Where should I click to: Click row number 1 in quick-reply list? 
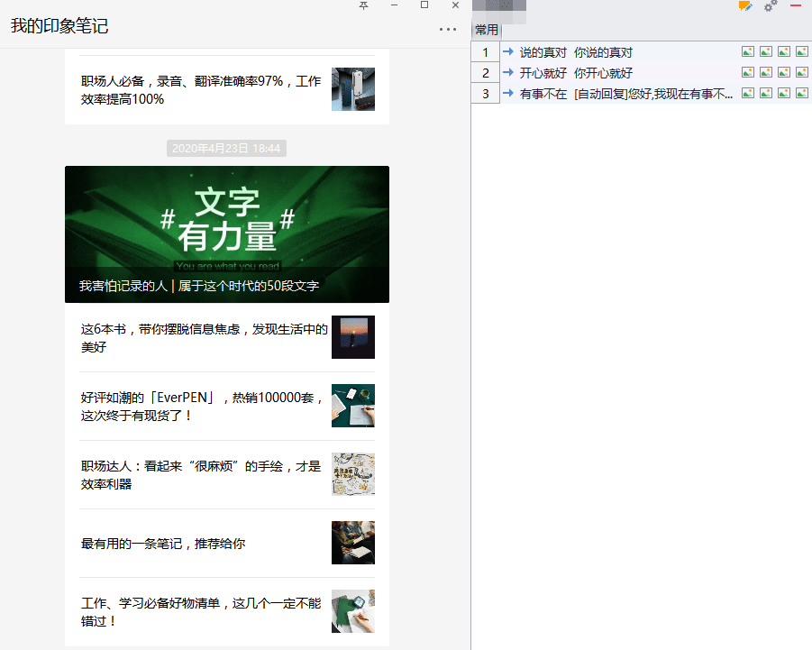pos(485,51)
